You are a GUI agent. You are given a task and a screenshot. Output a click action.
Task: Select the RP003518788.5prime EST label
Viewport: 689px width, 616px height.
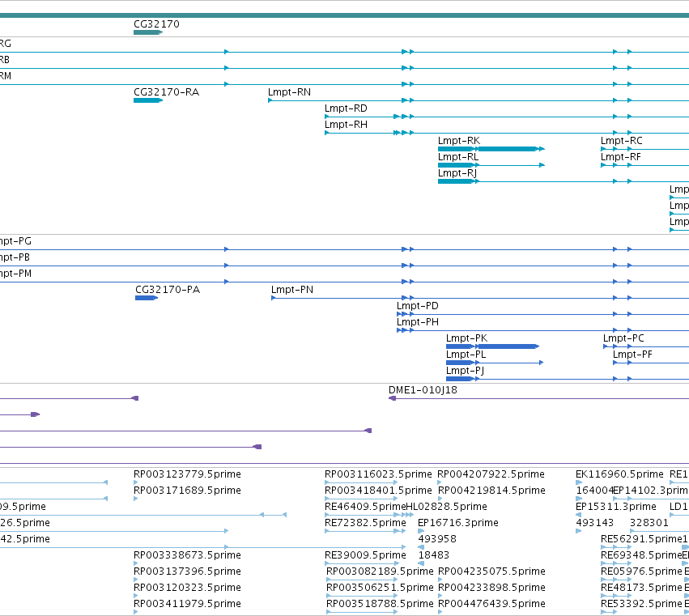tap(380, 605)
